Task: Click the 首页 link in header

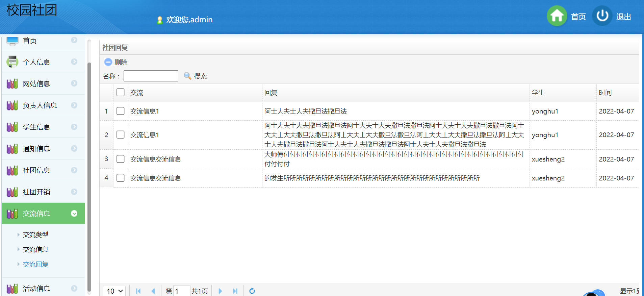Action: tap(578, 17)
